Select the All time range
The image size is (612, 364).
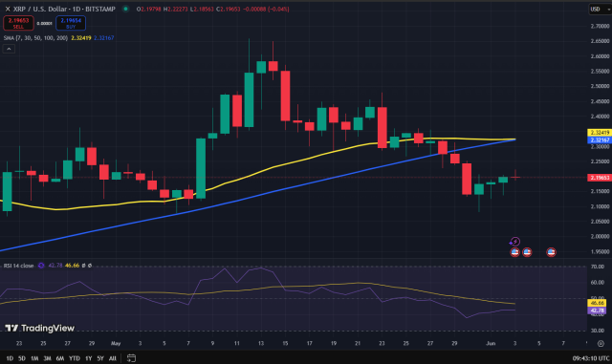(113, 358)
